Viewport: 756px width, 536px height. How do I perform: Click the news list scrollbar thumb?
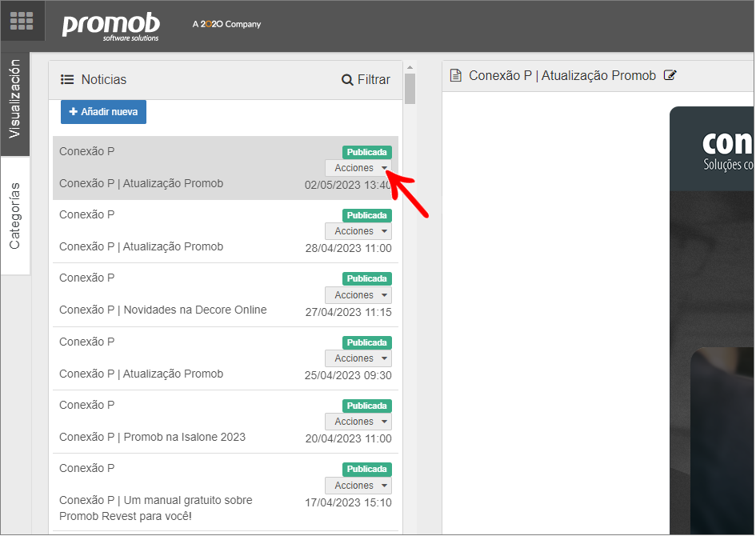[x=410, y=89]
